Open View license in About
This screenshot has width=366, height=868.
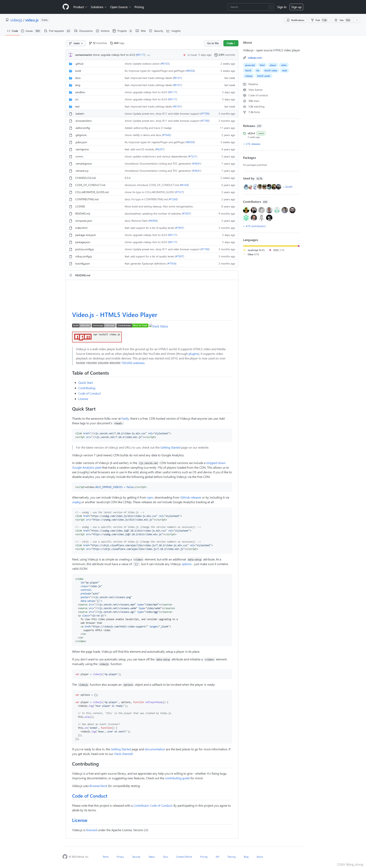click(253, 90)
